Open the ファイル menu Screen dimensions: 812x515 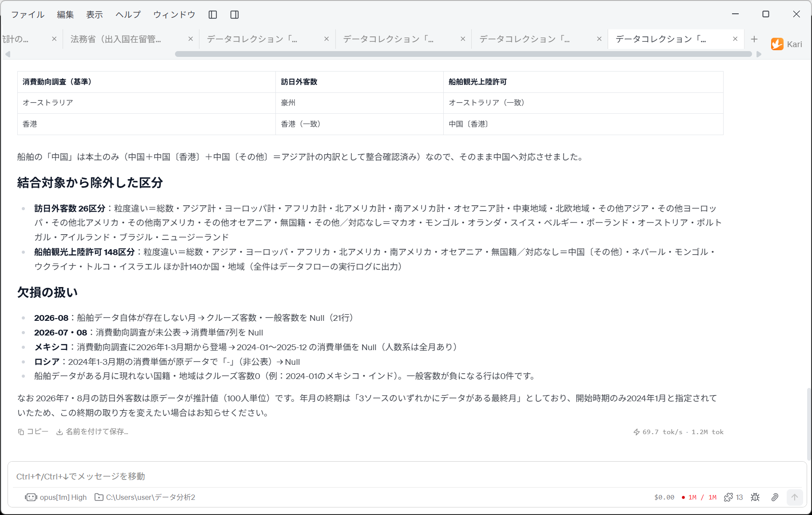click(x=28, y=15)
